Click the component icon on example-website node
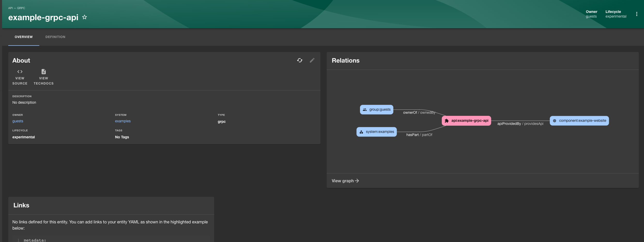The image size is (644, 242). [554, 120]
